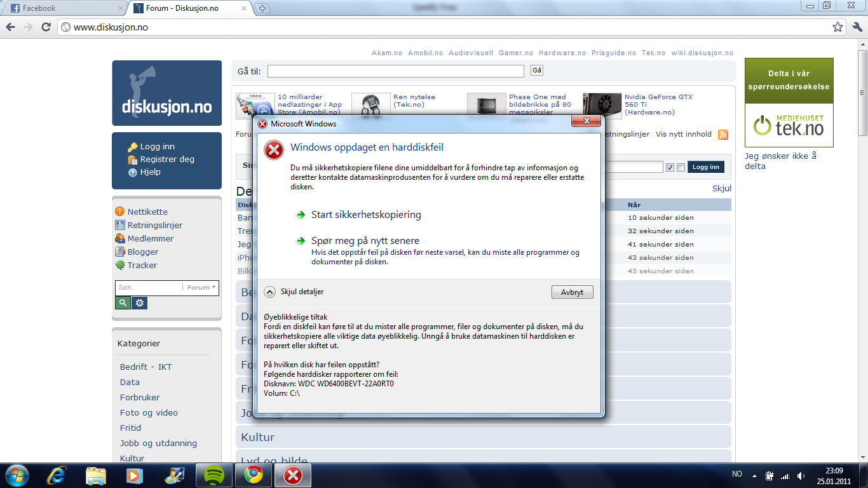Open the Akam.no link
This screenshot has height=488, width=868.
pyautogui.click(x=387, y=53)
